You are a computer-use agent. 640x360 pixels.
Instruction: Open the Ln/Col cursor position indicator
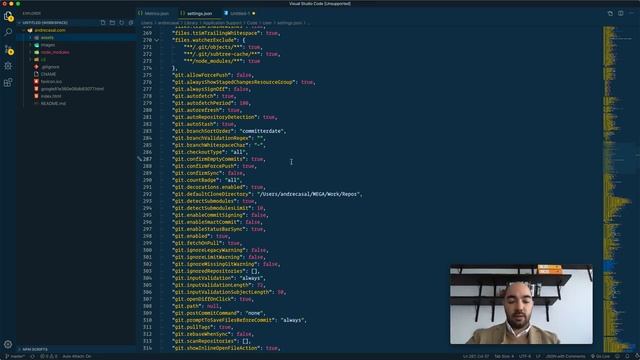[x=476, y=356]
